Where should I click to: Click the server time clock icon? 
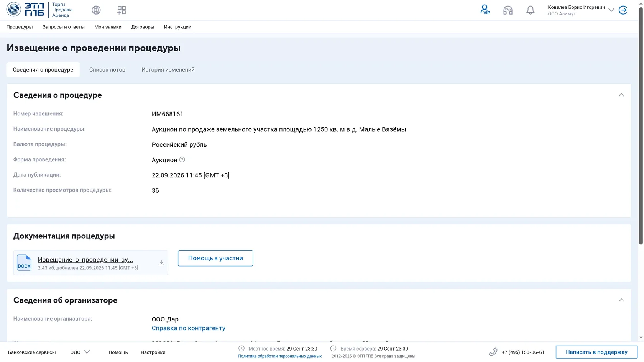point(333,349)
